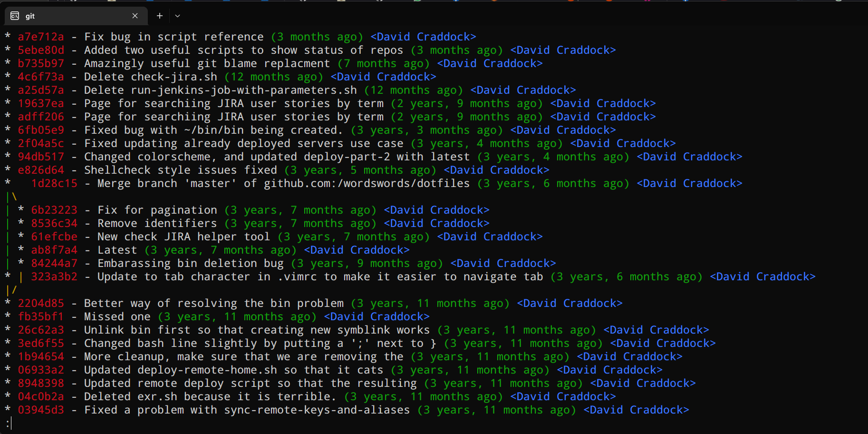The image size is (868, 434).
Task: Click '(7 months ago)' date on b735b97
Action: tap(384, 63)
